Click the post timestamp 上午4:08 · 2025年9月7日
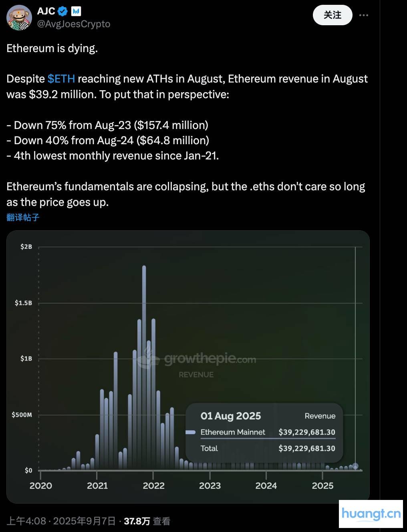The width and height of the screenshot is (407, 532). point(61,521)
